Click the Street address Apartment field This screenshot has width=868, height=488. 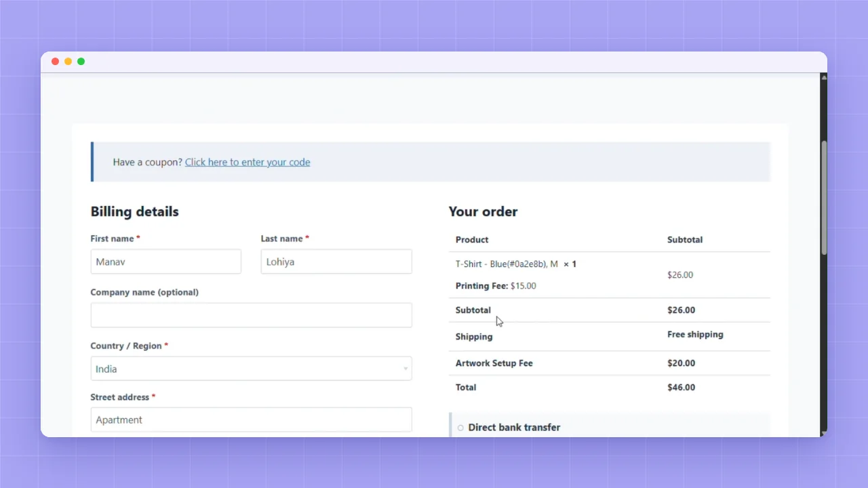click(x=251, y=420)
